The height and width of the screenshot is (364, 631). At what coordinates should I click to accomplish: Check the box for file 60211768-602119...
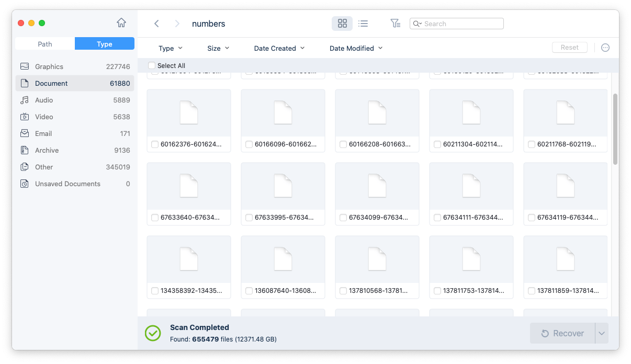(x=532, y=144)
